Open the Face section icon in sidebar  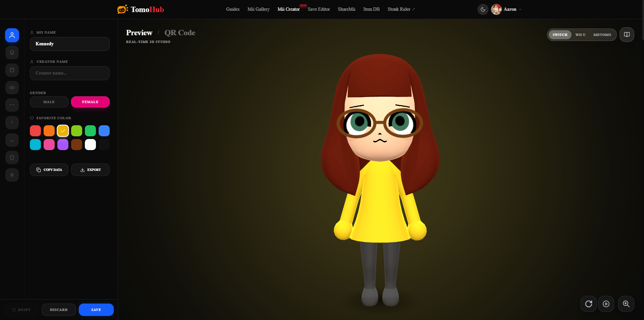(12, 53)
